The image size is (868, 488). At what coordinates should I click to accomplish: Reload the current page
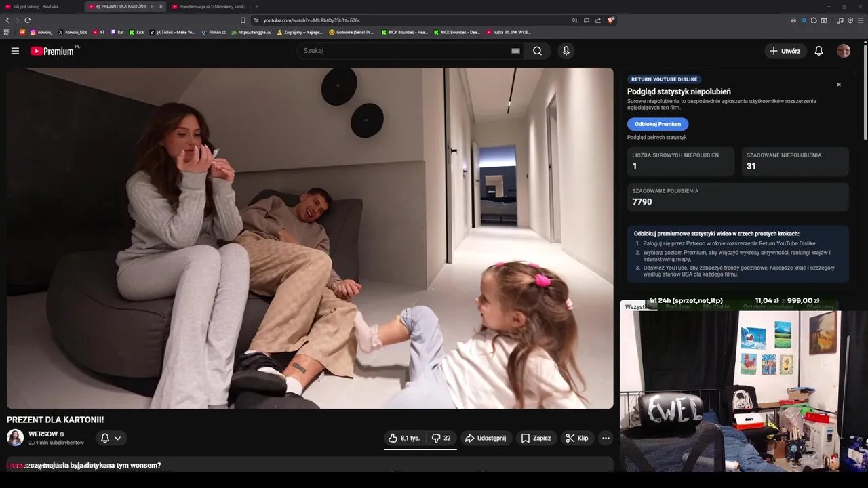click(28, 20)
